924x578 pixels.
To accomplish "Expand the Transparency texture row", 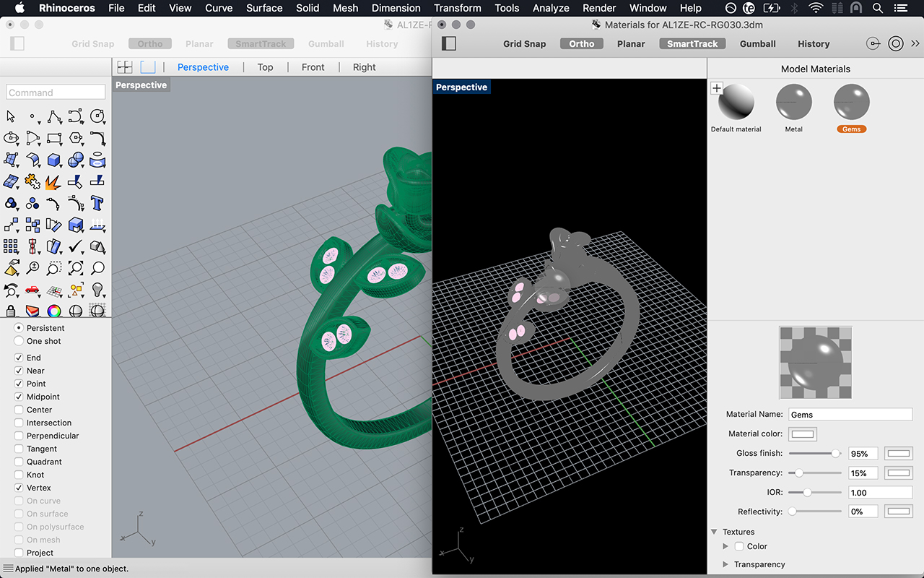I will point(725,564).
